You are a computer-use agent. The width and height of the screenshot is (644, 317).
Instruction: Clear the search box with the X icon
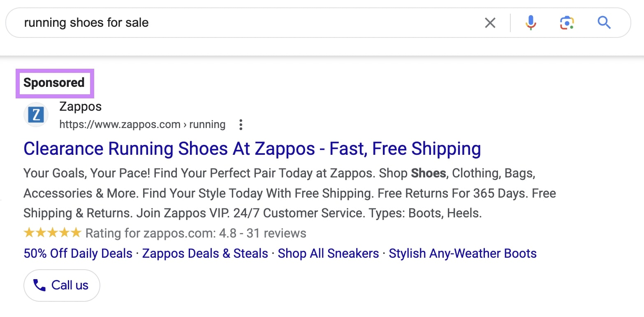click(490, 23)
